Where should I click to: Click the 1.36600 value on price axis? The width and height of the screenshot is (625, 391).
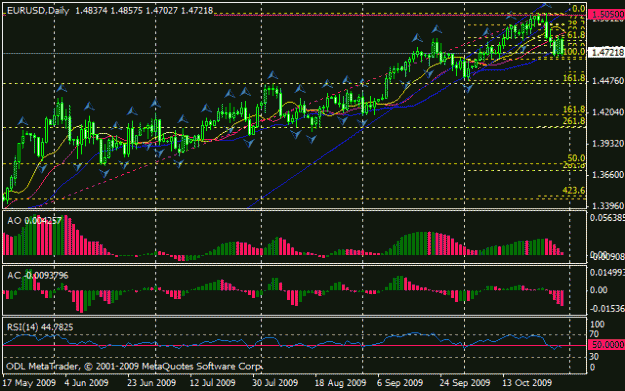pyautogui.click(x=608, y=175)
